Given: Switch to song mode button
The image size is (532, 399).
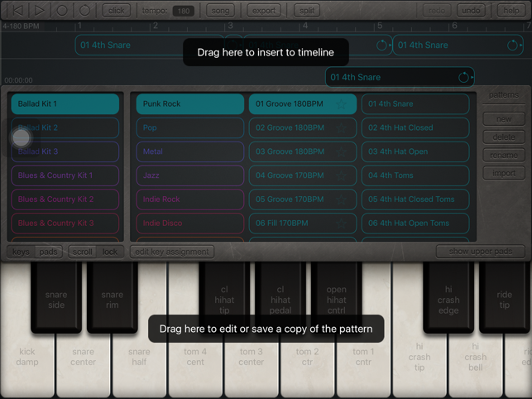Looking at the screenshot, I should 220,11.
